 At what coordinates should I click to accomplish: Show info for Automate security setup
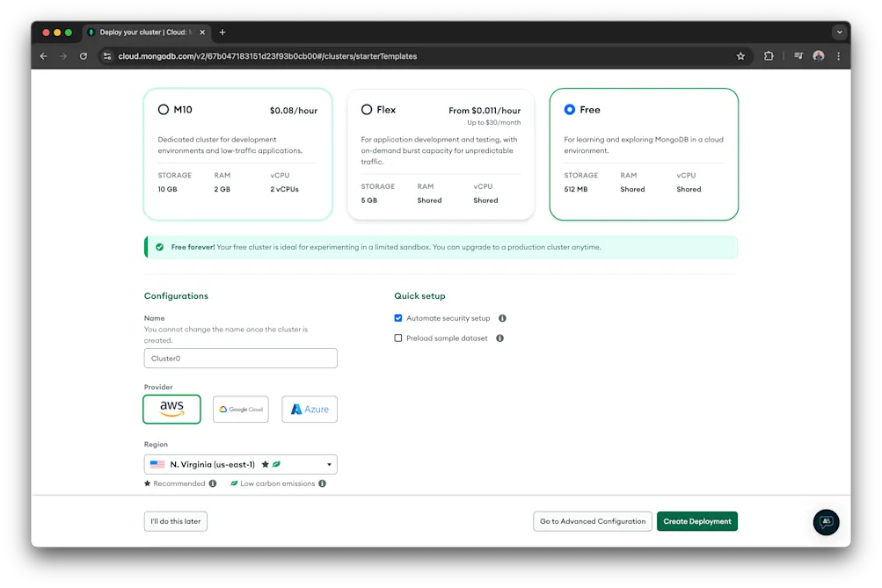pyautogui.click(x=502, y=318)
